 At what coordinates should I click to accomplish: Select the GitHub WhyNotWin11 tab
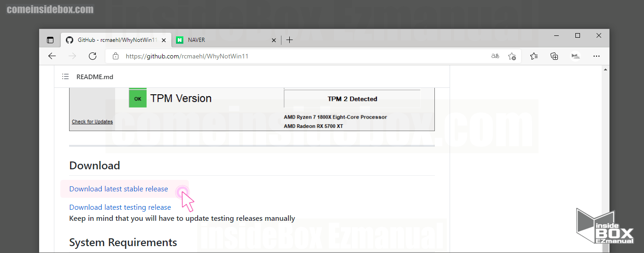(x=115, y=40)
